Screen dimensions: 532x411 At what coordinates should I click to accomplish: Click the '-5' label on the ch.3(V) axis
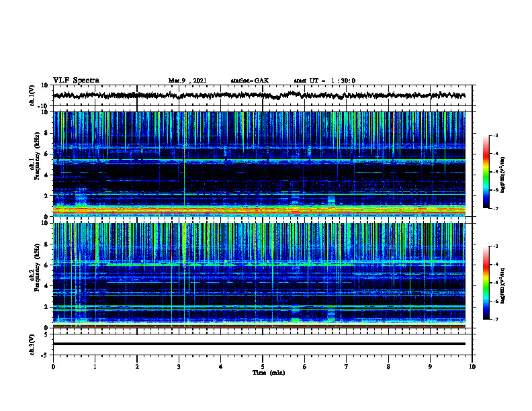(46, 355)
